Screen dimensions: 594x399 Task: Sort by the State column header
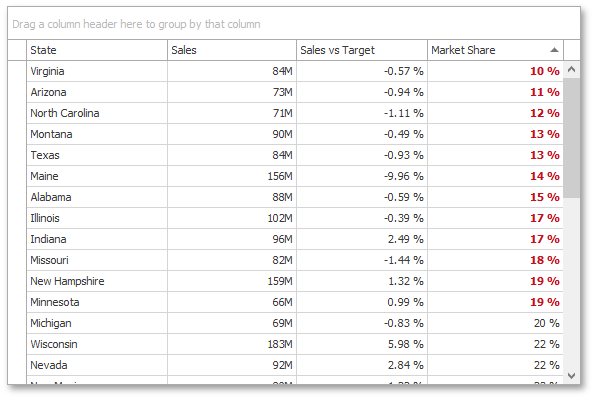[97, 50]
